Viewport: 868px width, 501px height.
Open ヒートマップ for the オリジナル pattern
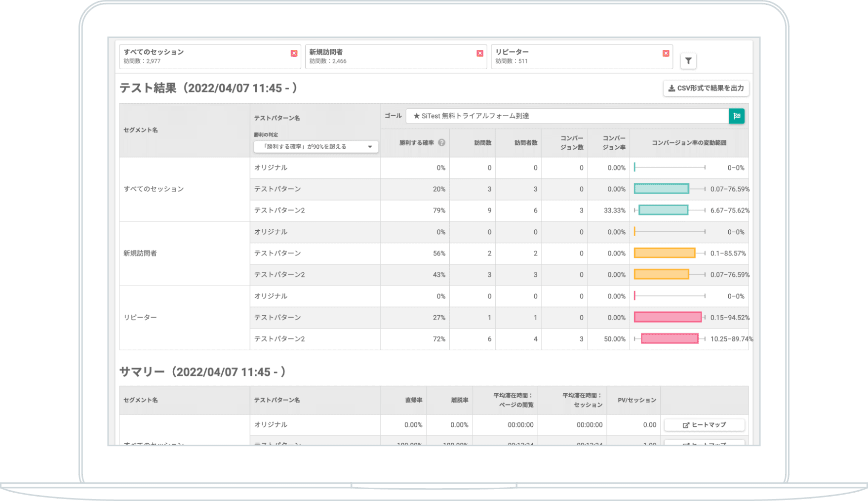705,424
